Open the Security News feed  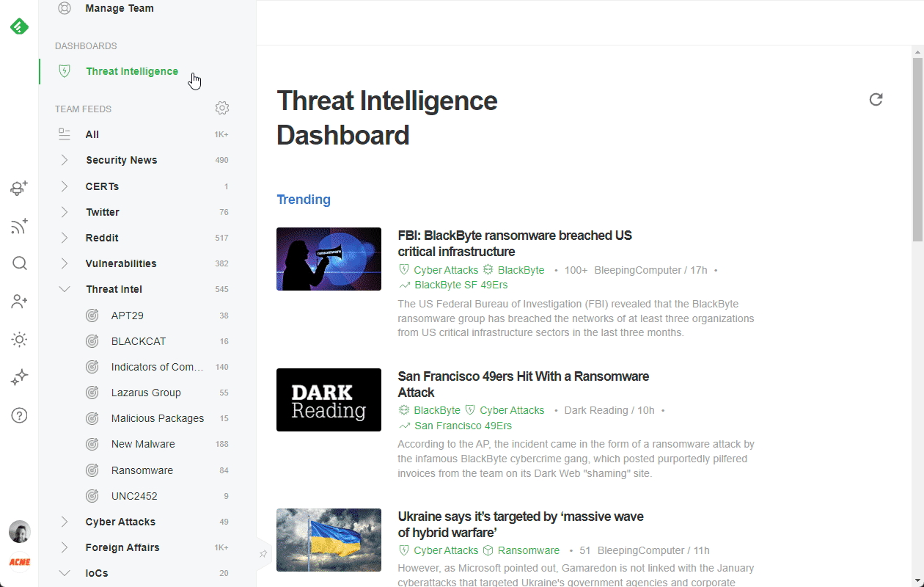click(121, 160)
